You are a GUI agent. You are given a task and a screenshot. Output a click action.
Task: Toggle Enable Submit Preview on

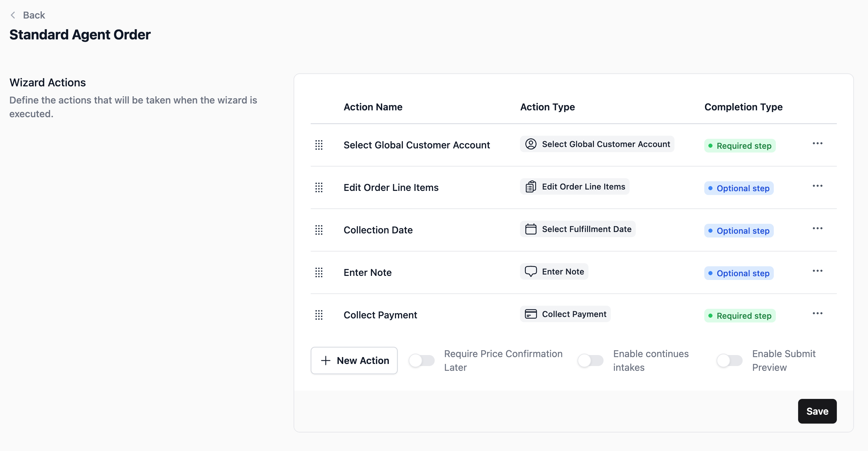click(x=730, y=361)
